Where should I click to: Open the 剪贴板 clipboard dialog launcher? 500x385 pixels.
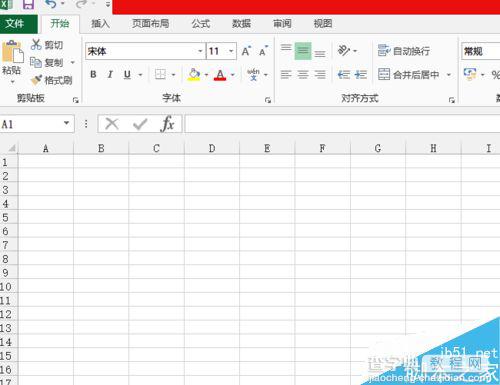click(76, 100)
